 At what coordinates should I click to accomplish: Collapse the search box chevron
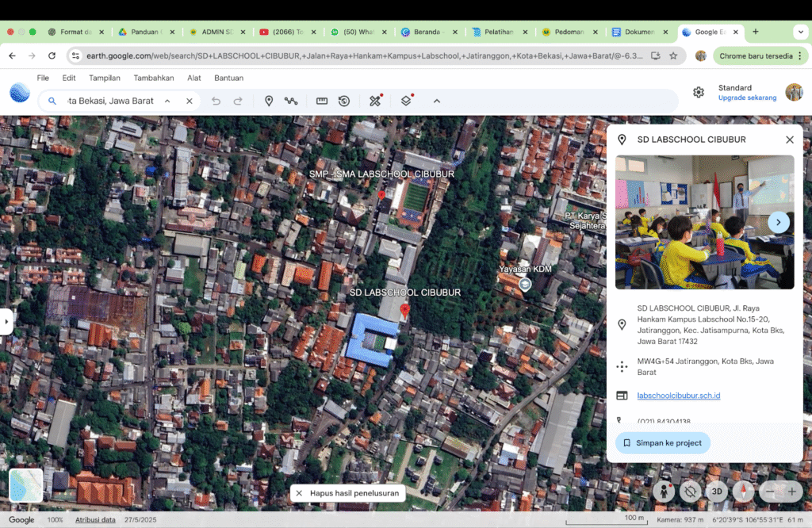(167, 101)
